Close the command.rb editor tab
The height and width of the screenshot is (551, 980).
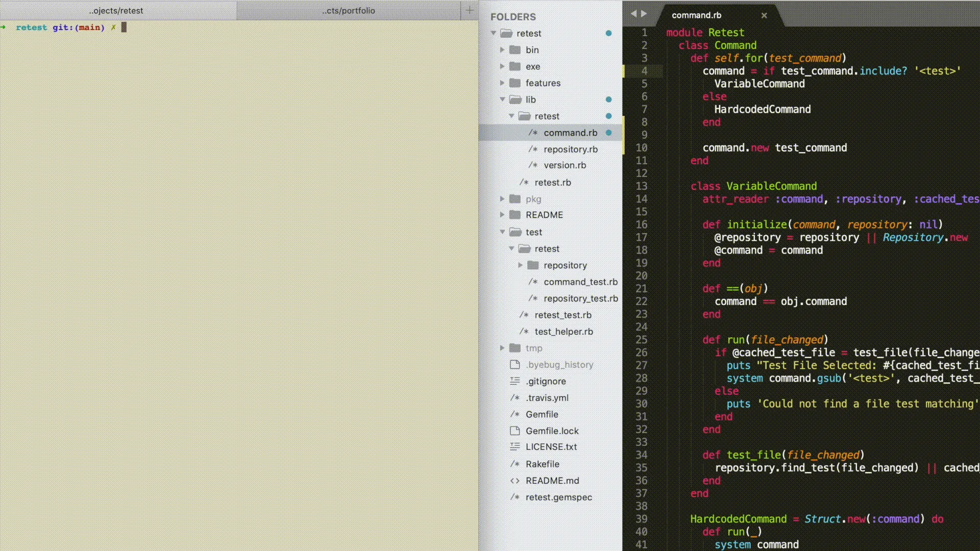(764, 15)
